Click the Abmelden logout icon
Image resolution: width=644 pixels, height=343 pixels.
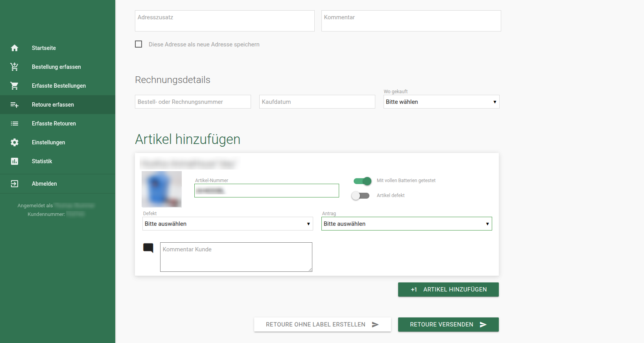15,184
